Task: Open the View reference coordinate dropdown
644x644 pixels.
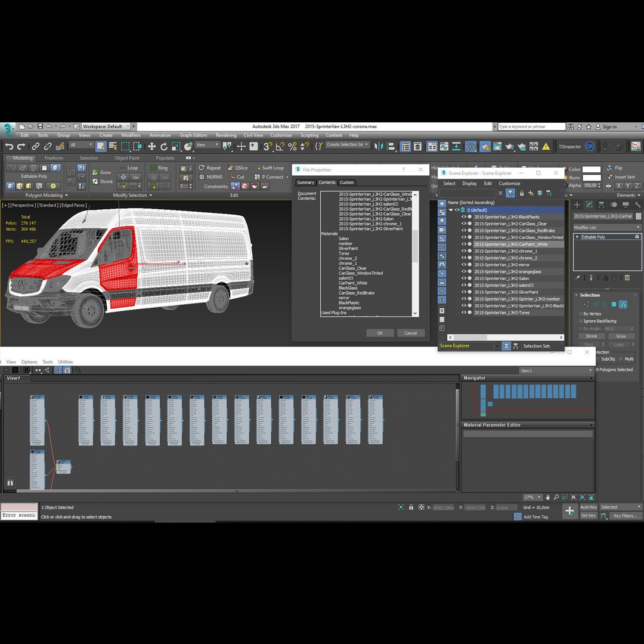Action: (208, 145)
